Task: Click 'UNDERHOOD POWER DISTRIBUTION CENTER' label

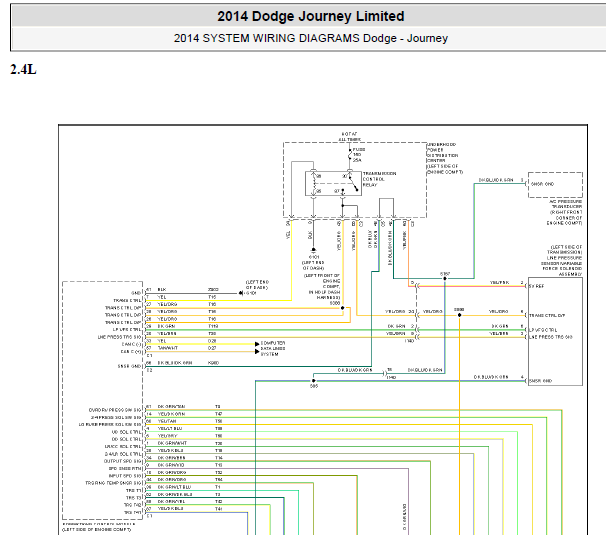Action: point(444,158)
